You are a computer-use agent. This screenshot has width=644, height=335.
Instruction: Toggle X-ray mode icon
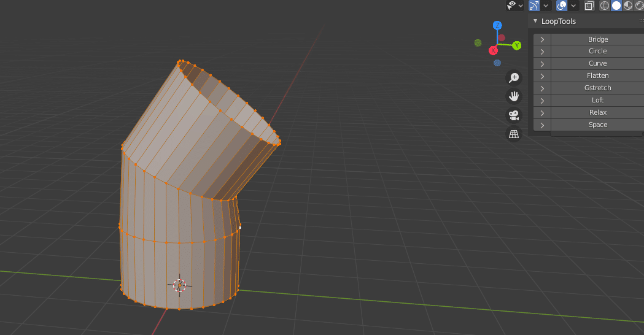[x=589, y=6]
